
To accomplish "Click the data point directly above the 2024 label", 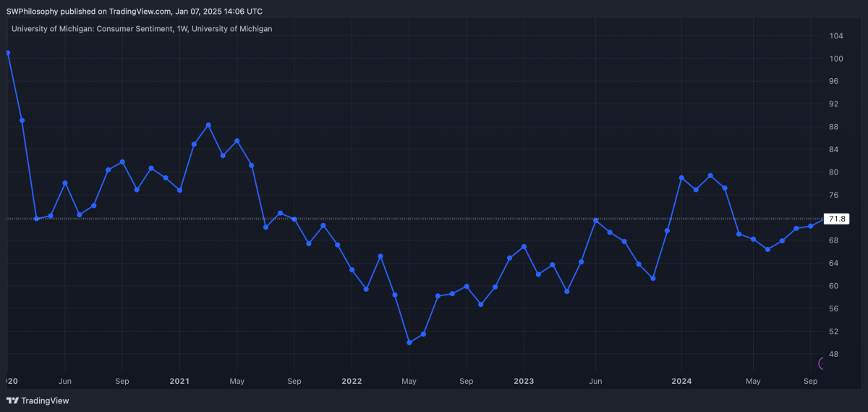I will [681, 178].
